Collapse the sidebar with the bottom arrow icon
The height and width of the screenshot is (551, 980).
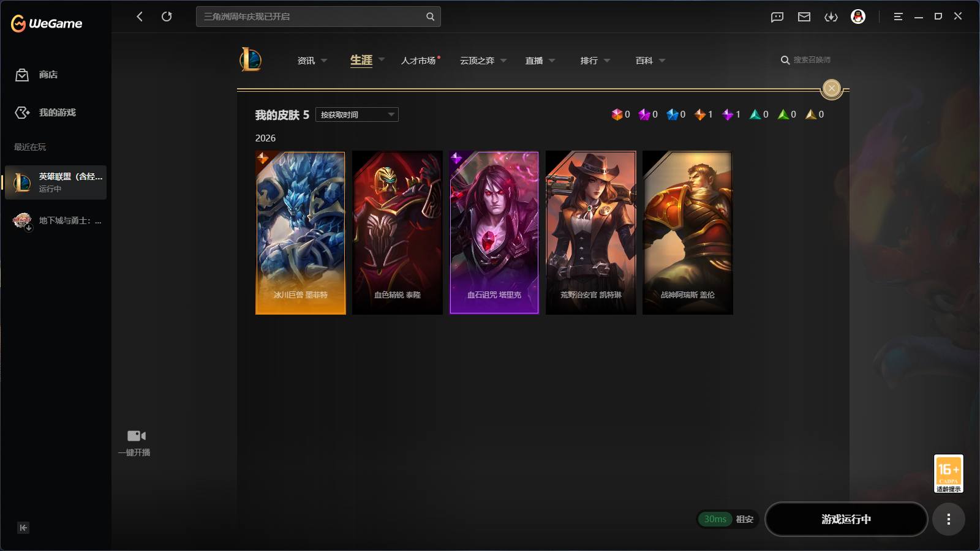point(23,528)
